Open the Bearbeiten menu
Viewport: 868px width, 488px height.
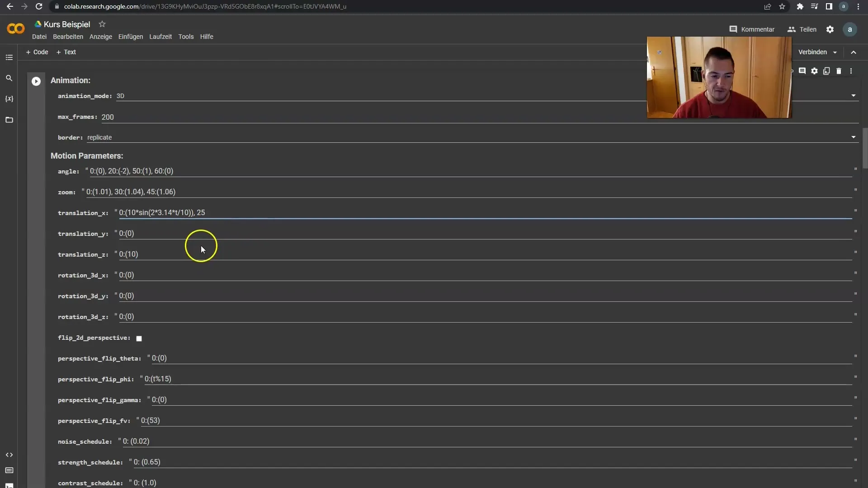(68, 37)
